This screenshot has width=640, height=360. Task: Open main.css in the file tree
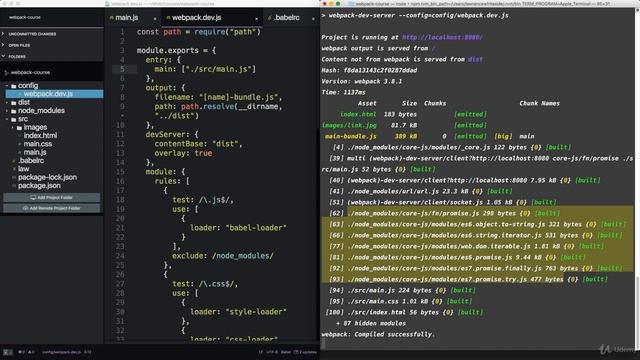[x=38, y=144]
